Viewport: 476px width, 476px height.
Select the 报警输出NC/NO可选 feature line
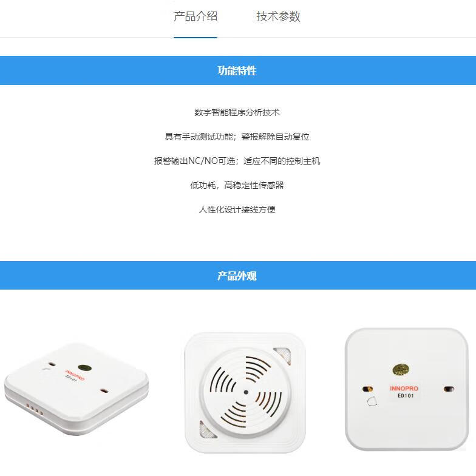237,161
